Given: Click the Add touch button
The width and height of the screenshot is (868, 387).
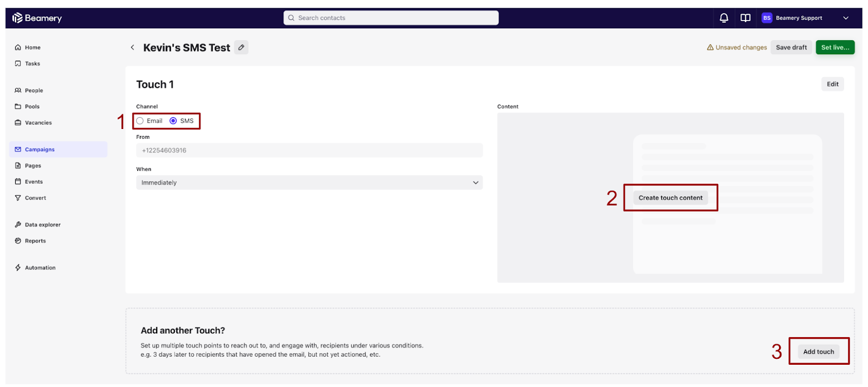Looking at the screenshot, I should (818, 352).
